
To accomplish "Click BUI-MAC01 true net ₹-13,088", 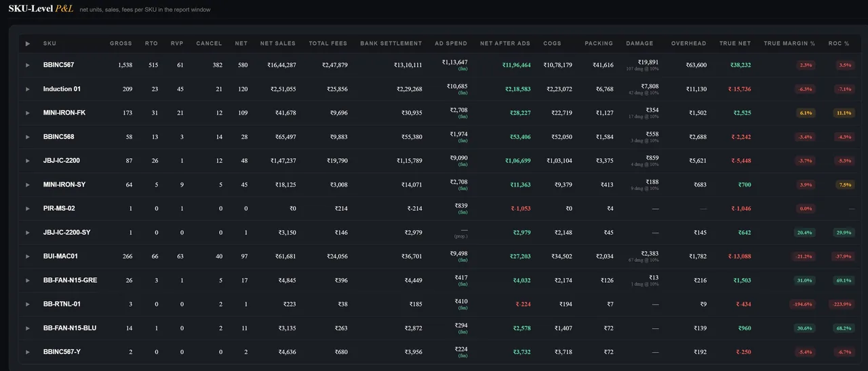I will point(739,256).
